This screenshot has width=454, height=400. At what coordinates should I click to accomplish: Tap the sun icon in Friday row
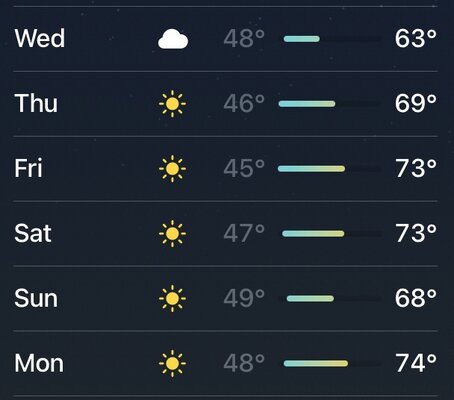172,169
